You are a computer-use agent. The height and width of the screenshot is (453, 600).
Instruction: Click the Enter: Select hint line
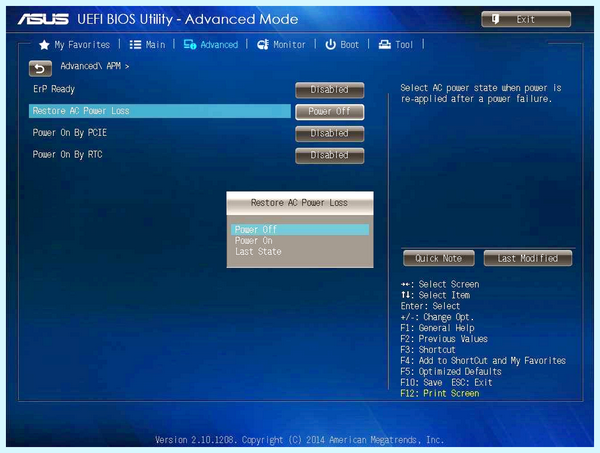(430, 306)
